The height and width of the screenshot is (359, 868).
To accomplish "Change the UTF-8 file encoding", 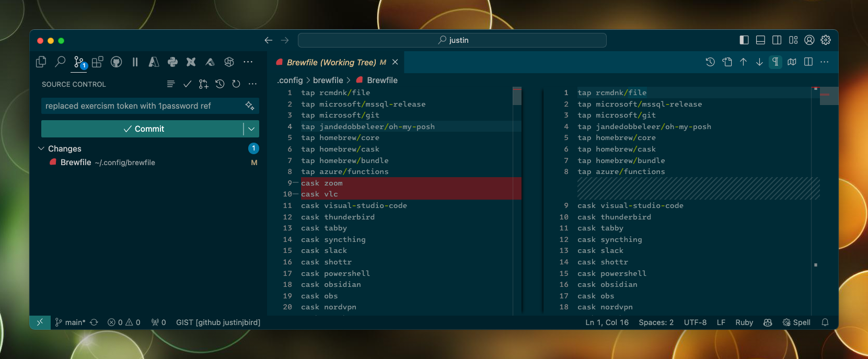I will pyautogui.click(x=695, y=322).
